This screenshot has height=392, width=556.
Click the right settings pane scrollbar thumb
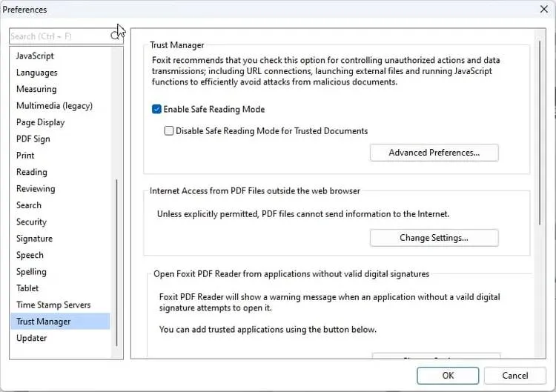pos(540,133)
